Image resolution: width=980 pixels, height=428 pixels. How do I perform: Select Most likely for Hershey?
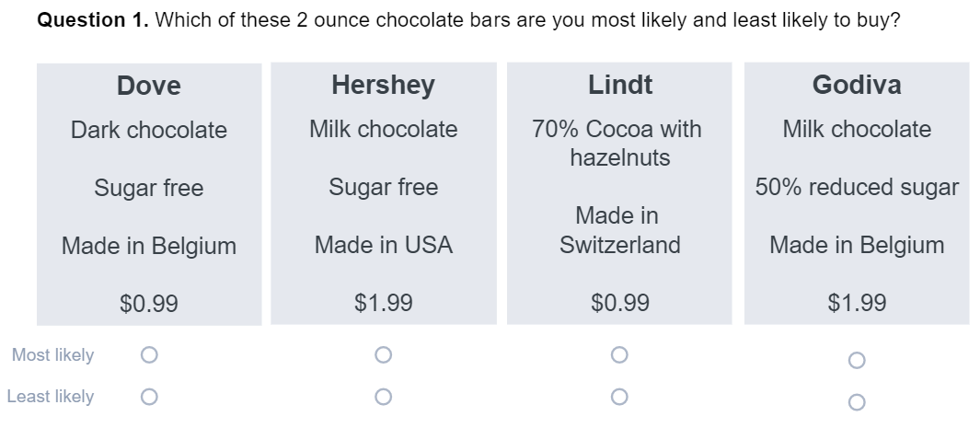point(383,355)
